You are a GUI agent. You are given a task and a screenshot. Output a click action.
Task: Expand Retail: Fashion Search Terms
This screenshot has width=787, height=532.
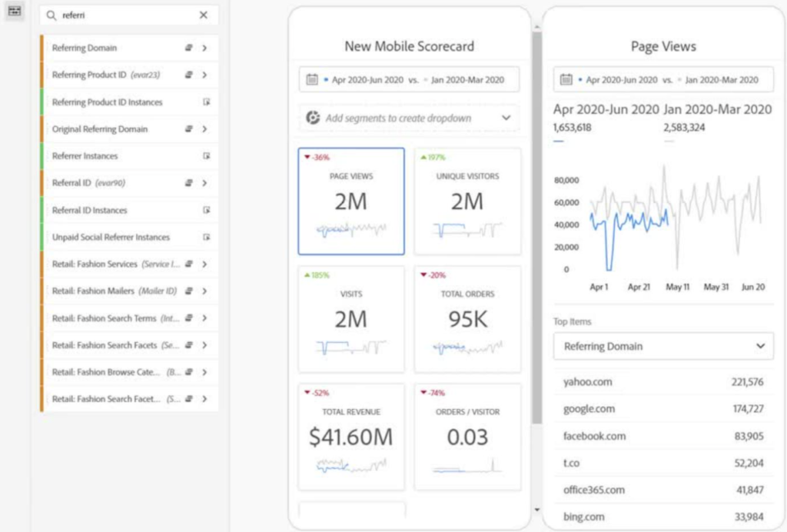[x=204, y=318]
